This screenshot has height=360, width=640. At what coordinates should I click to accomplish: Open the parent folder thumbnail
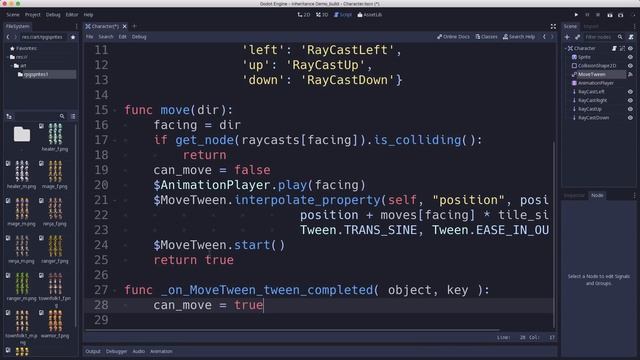(22, 135)
